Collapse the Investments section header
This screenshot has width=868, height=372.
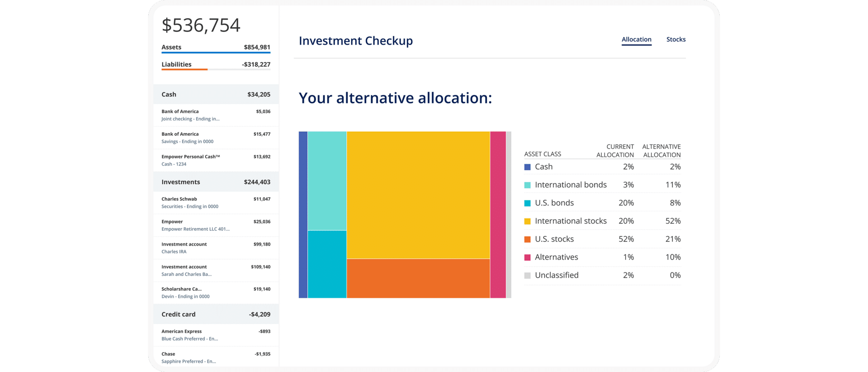[x=216, y=181]
